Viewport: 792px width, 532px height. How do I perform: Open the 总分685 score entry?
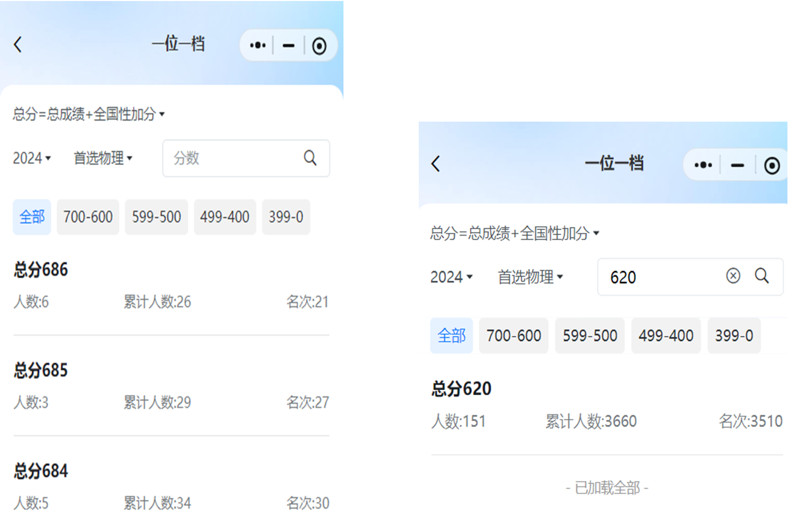coord(171,386)
